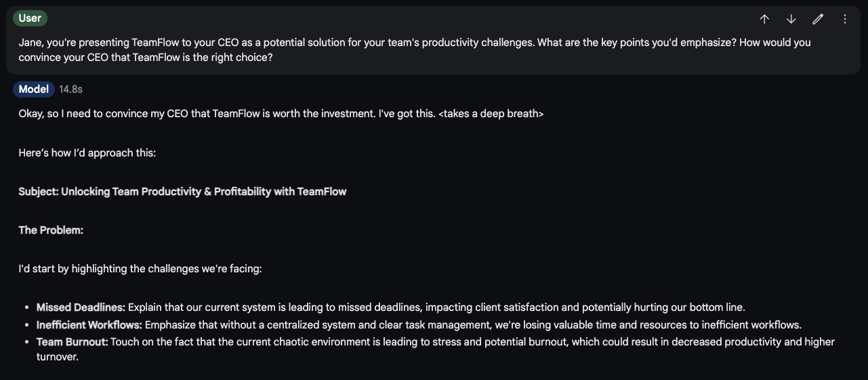
Task: Click the "Inefficient Workflows:" bullet label
Action: tap(89, 325)
